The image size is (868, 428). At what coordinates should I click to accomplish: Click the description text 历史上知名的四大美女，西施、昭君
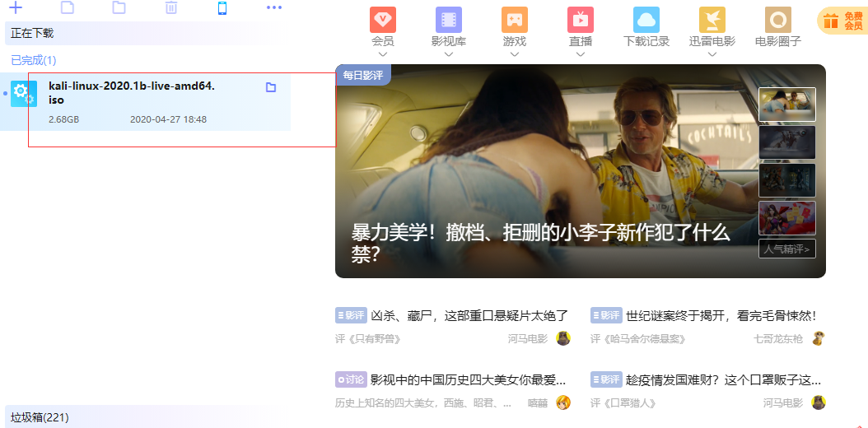423,403
